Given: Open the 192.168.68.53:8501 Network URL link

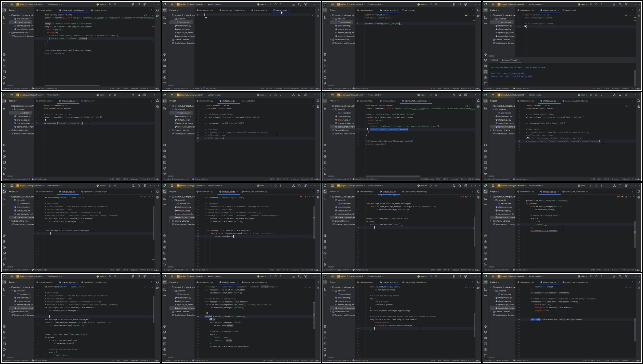Looking at the screenshot, I should [x=518, y=76].
